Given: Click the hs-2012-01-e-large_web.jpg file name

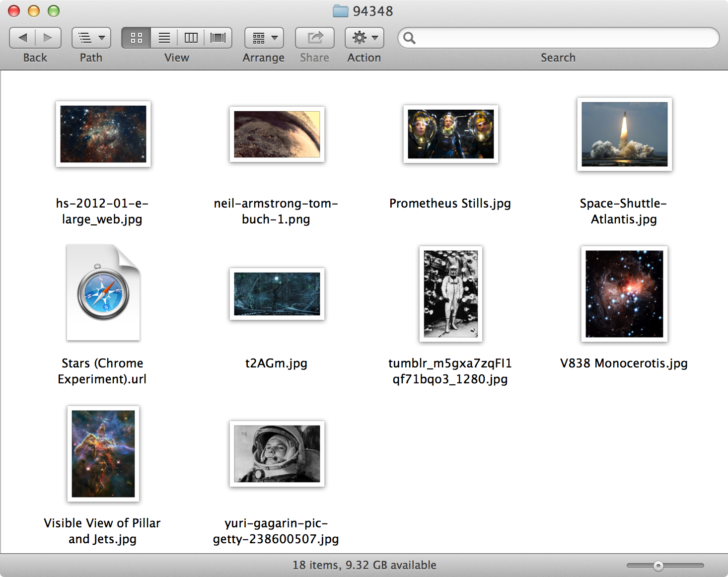Looking at the screenshot, I should pos(102,211).
